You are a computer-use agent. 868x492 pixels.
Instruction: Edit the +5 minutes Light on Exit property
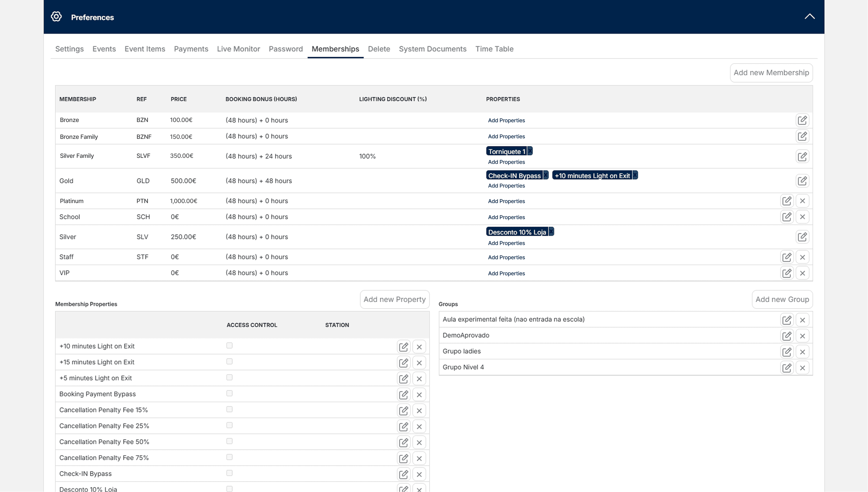coord(403,379)
